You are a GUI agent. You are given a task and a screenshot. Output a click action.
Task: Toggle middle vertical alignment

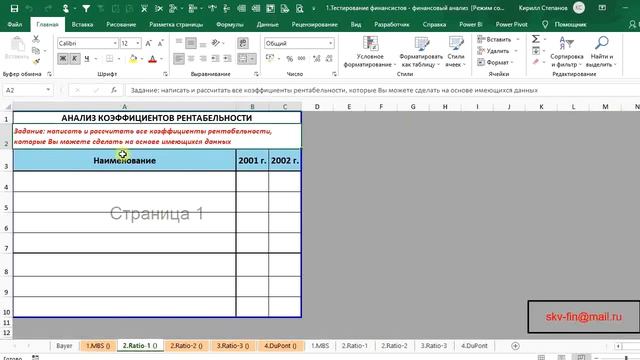click(191, 43)
